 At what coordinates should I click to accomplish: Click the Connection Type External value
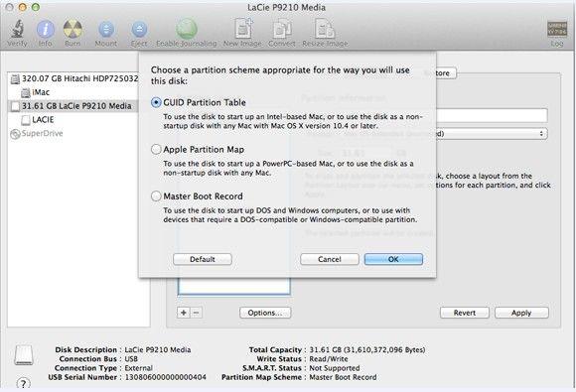click(138, 368)
